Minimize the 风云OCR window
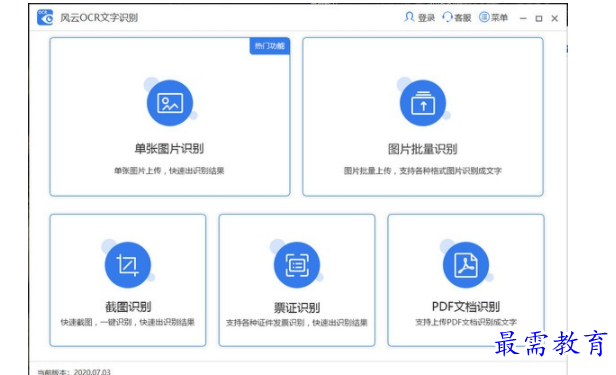 coord(523,18)
